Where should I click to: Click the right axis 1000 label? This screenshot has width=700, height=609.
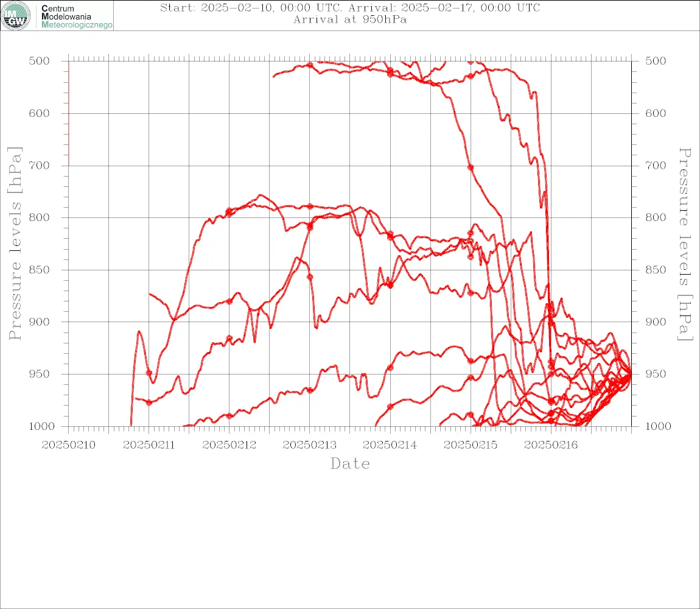658,426
